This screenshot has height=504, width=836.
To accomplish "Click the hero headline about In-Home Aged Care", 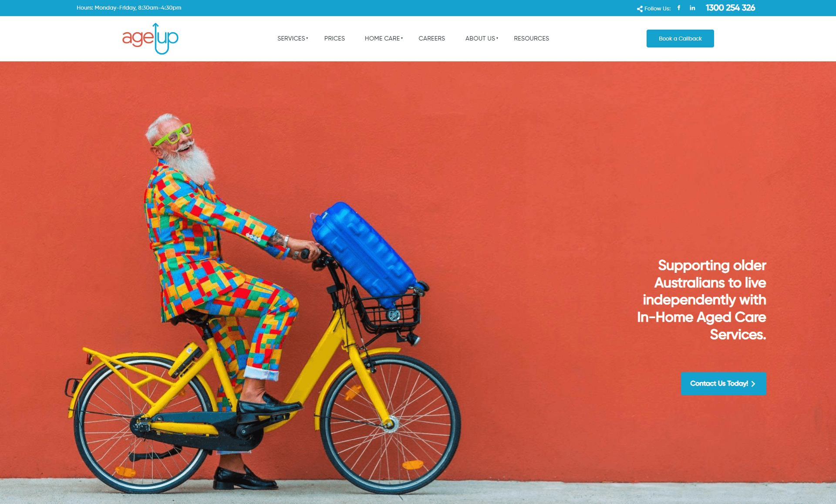I will click(701, 300).
